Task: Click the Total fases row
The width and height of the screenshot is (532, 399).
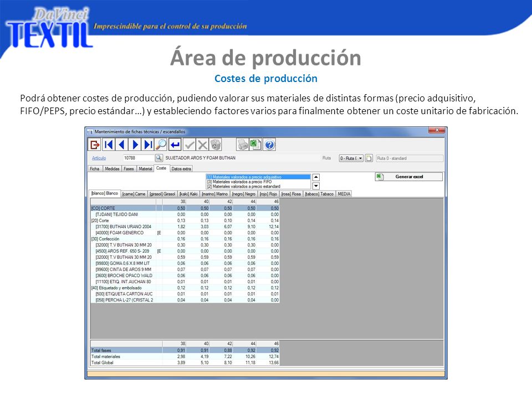Action: pos(185,350)
